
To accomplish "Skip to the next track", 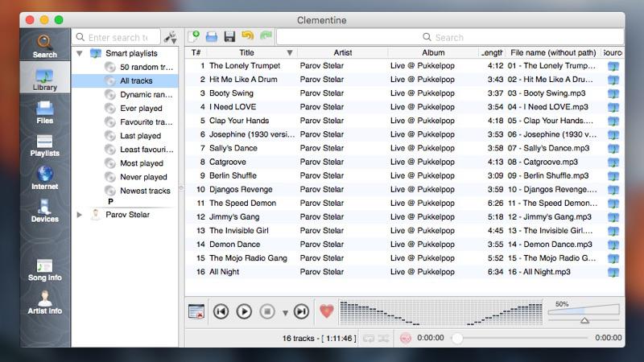I will click(301, 311).
